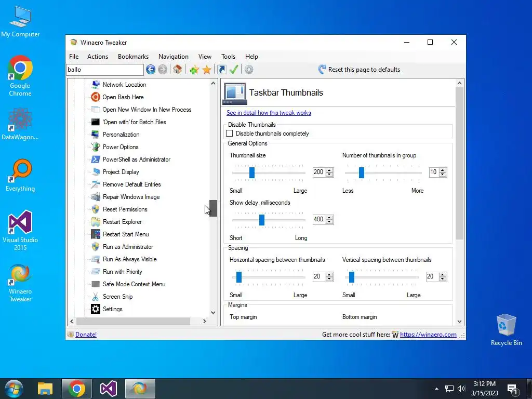Screen dimensions: 532x399
Task: Click the Repair Windows Image icon
Action: 96,197
